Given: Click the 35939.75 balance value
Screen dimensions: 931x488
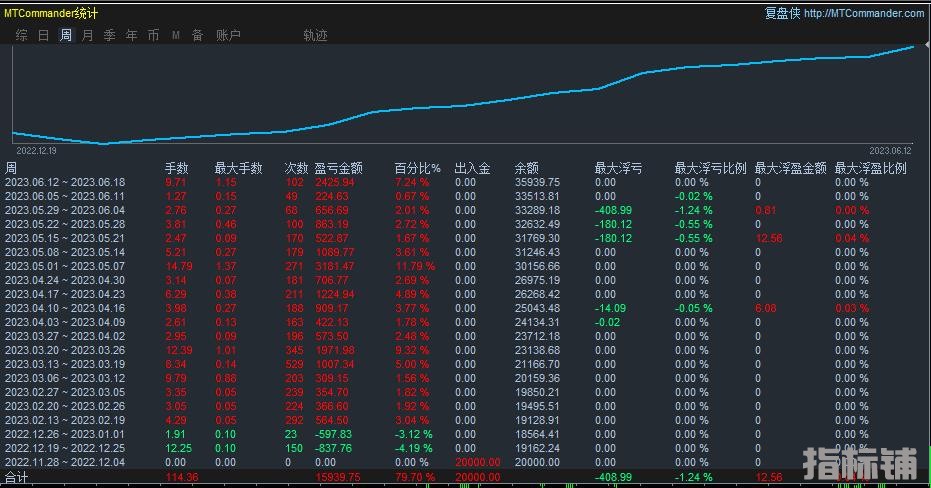Looking at the screenshot, I should [x=537, y=182].
